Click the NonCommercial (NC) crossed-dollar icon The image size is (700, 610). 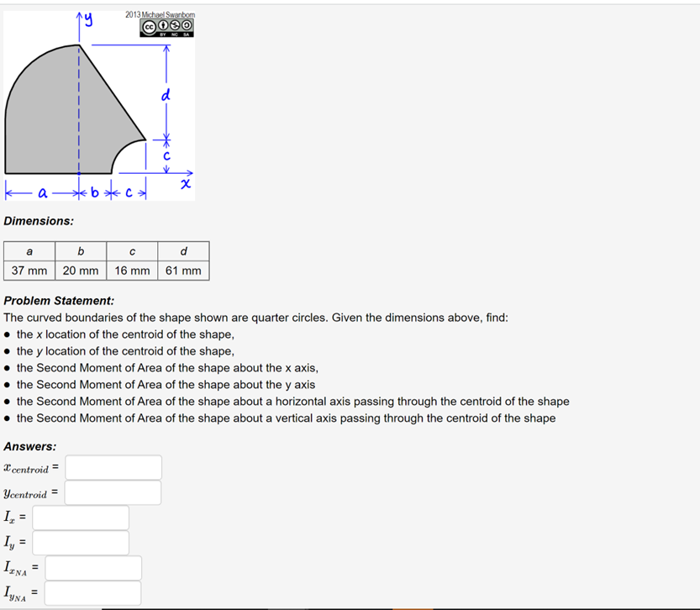coord(175,25)
